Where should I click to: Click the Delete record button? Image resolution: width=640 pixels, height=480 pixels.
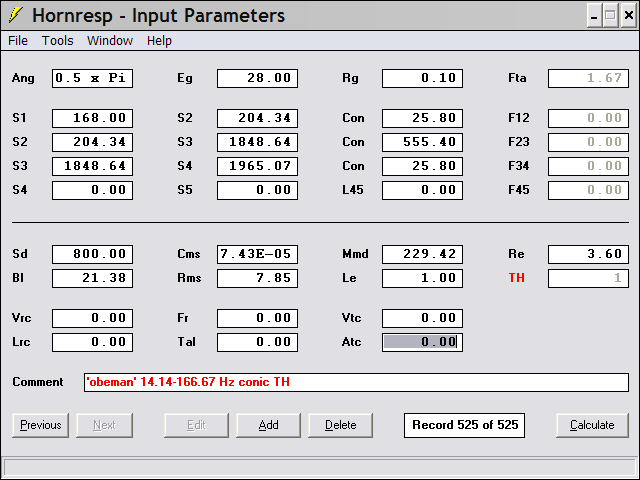click(x=340, y=425)
